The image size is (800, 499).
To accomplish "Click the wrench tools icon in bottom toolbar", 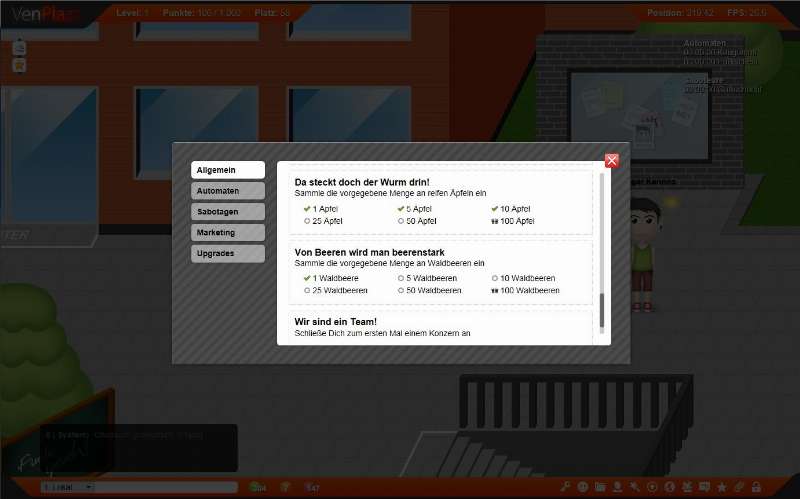I will pyautogui.click(x=635, y=487).
